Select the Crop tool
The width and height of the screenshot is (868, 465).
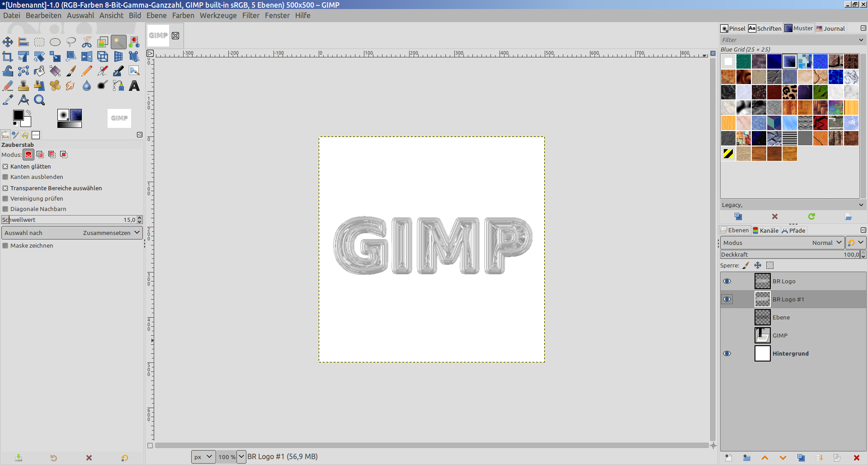(x=8, y=56)
